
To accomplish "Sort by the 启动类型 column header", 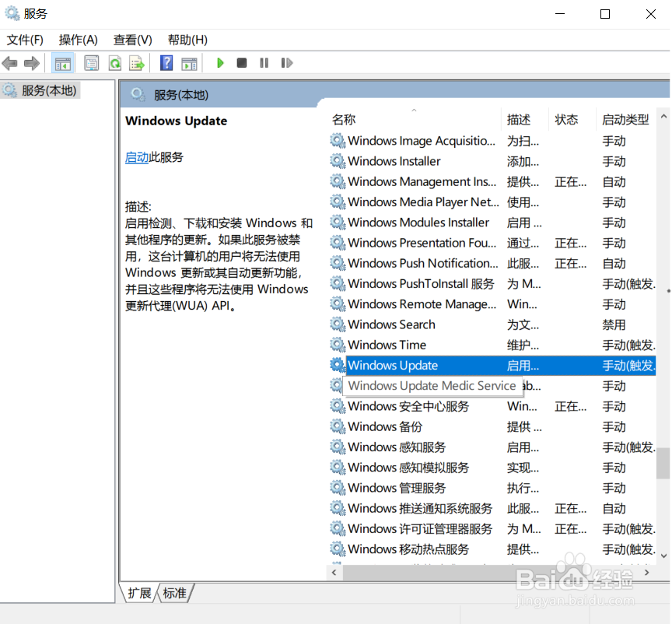I will (x=625, y=120).
